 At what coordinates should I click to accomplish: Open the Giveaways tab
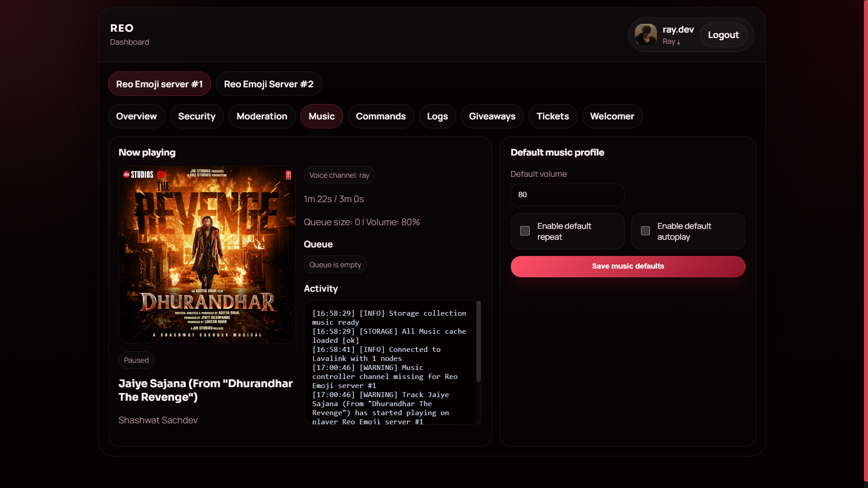tap(492, 116)
